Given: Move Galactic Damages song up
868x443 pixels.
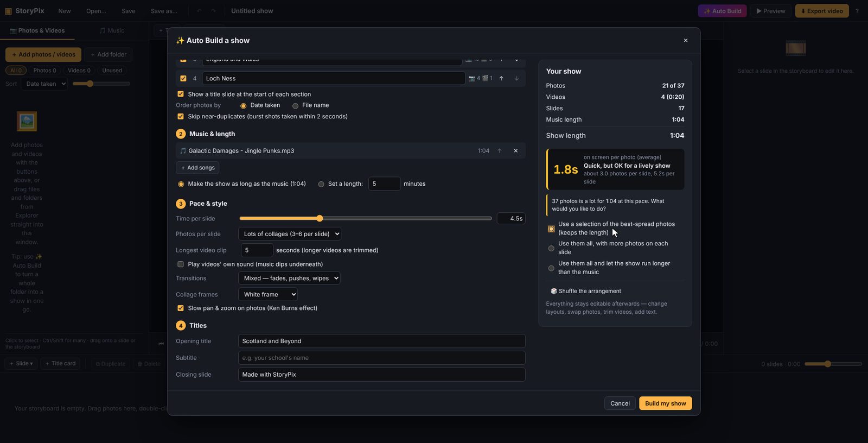Looking at the screenshot, I should 500,151.
